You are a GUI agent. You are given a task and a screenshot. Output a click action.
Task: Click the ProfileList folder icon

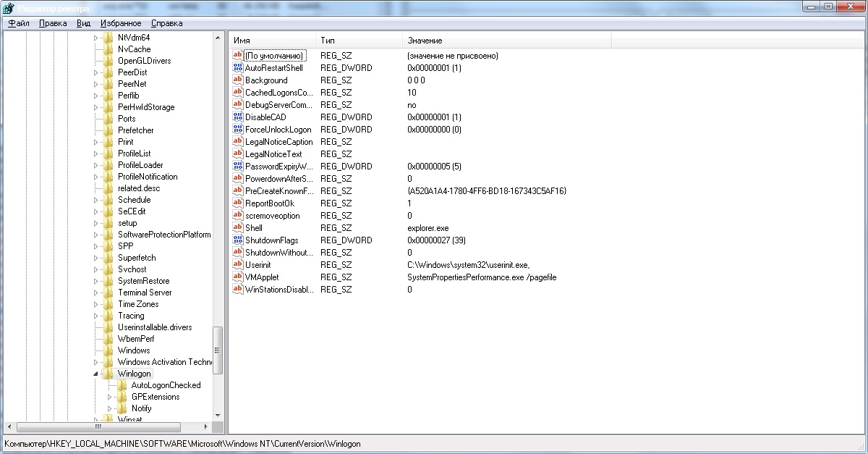(x=109, y=154)
